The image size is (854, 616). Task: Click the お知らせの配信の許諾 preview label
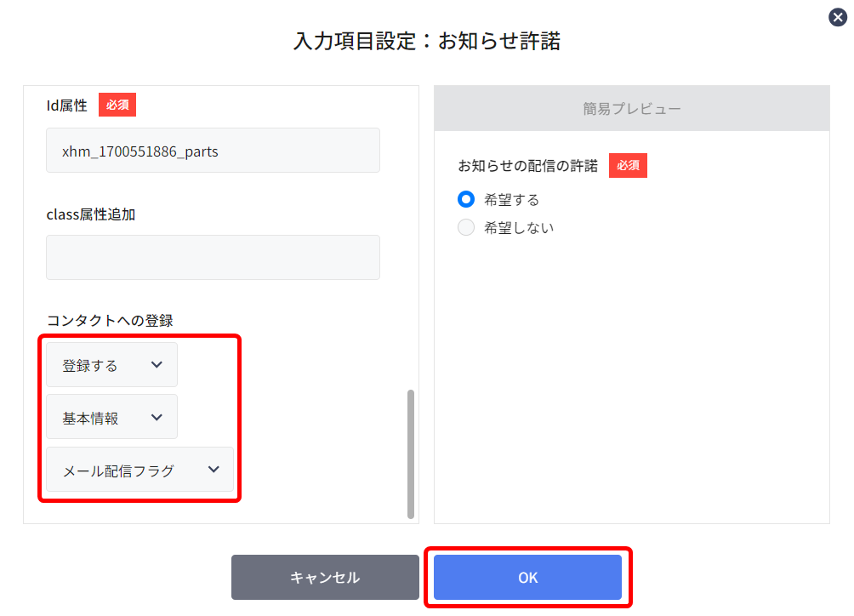(x=528, y=166)
